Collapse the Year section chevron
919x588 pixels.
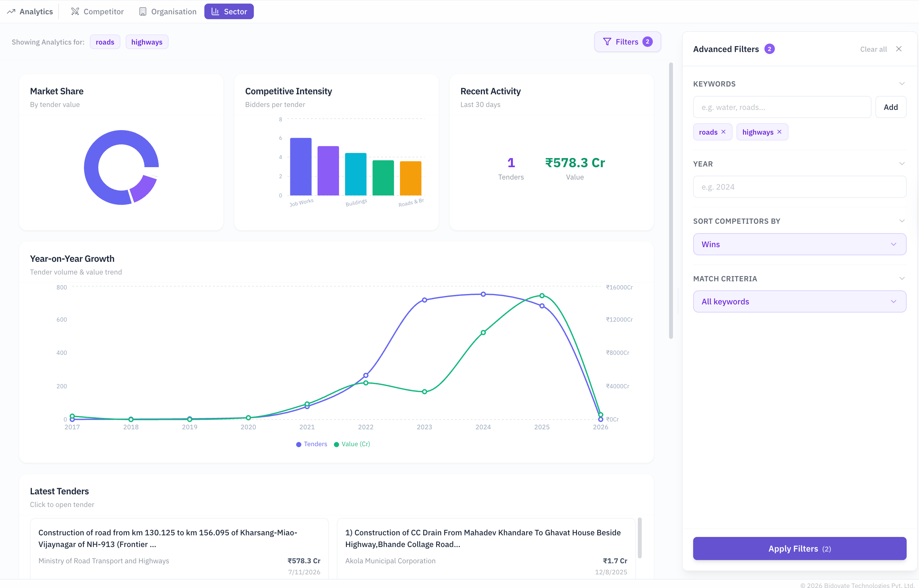(x=902, y=164)
